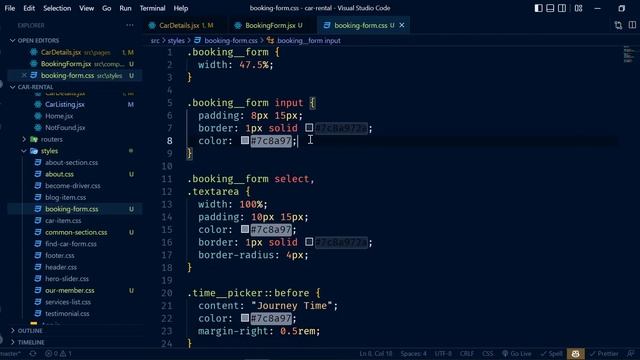Image resolution: width=640 pixels, height=360 pixels.
Task: Change language mode CSS in status bar
Action: tap(487, 353)
